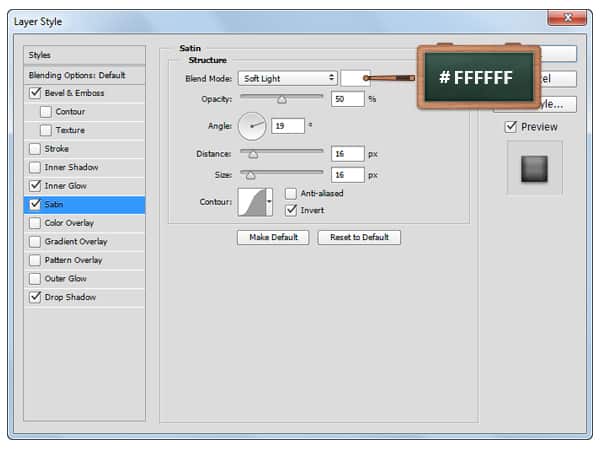Enable the Anti-aliased checkbox
Image resolution: width=600 pixels, height=449 pixels.
(291, 194)
